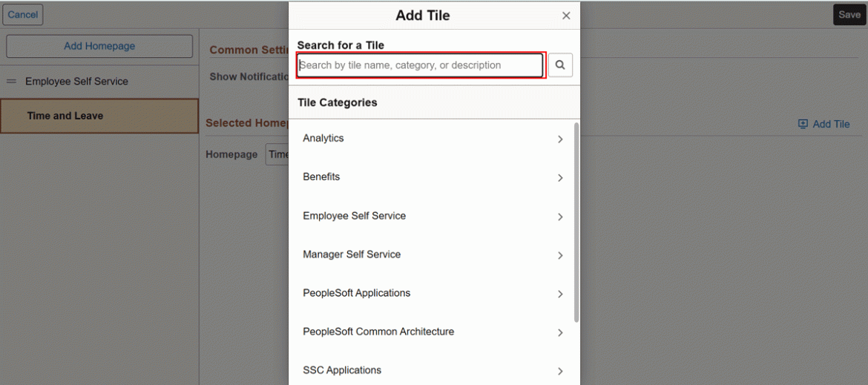
Task: Close the Add Tile dialog
Action: coord(566,16)
